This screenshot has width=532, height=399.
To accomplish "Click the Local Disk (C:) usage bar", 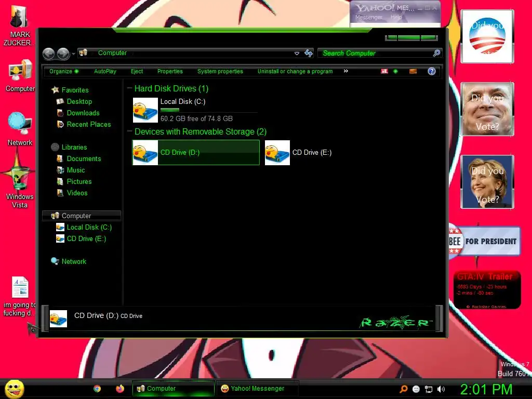I will (208, 110).
